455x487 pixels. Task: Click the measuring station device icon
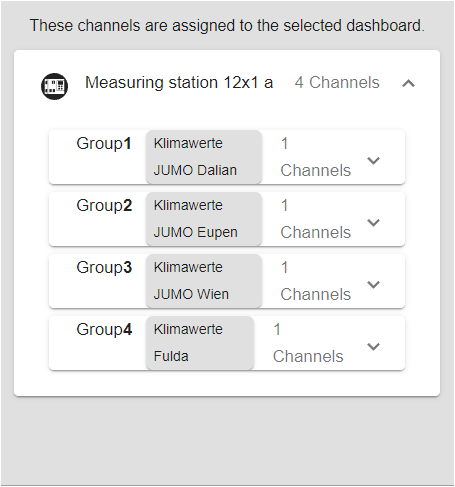pyautogui.click(x=54, y=86)
